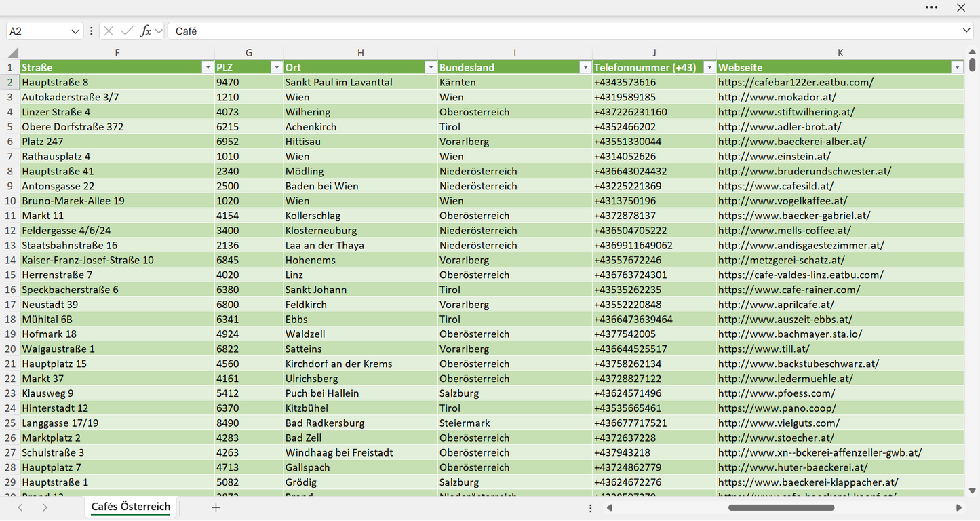Screen dimensions: 980x521
Task: Select column header H
Action: coord(361,53)
